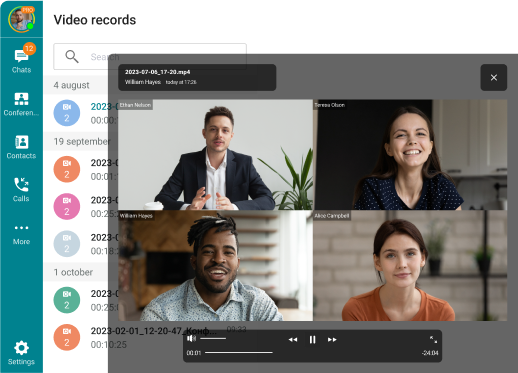Mute the video player speaker icon

(191, 339)
